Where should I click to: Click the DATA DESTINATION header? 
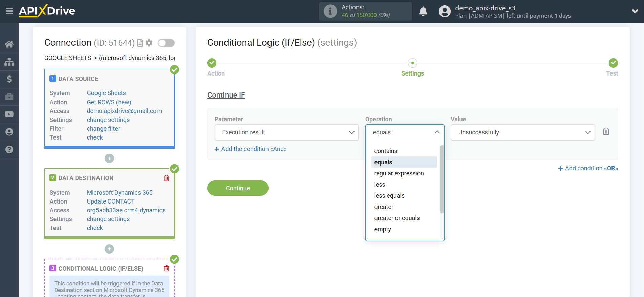tap(86, 178)
